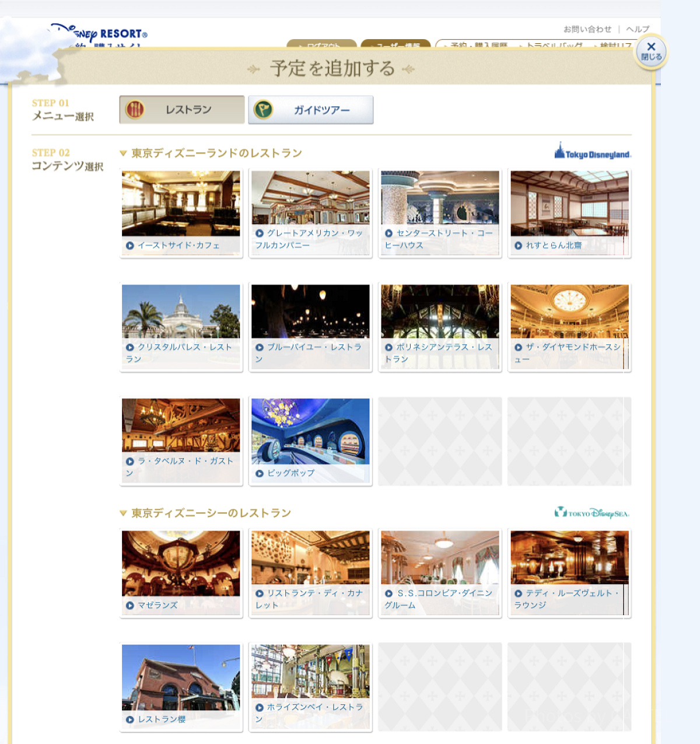The width and height of the screenshot is (700, 744).
Task: Click the れすとらん北齋 photo thumbnail
Action: pyautogui.click(x=569, y=203)
